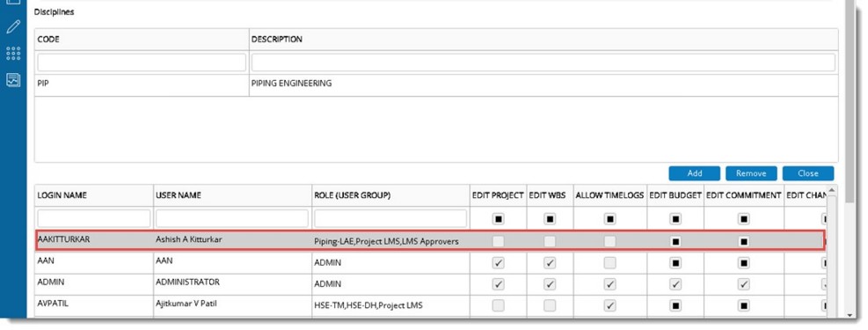Toggle EDIT PROJECT for AAKITTURKAR
The image size is (868, 330).
[499, 241]
